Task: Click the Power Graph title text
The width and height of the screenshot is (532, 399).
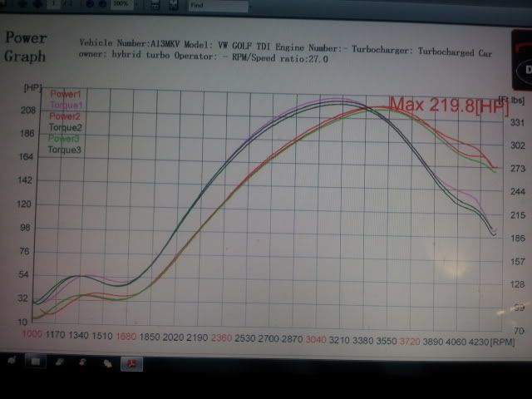Action: click(x=25, y=47)
